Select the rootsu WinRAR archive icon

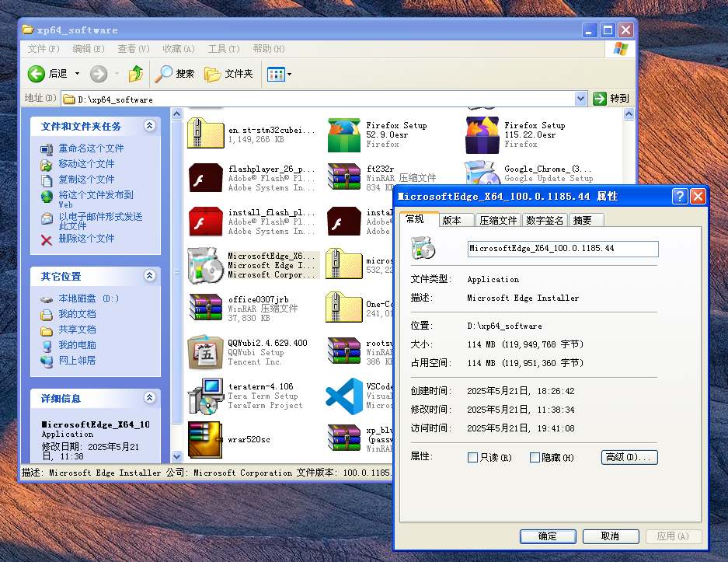(x=344, y=351)
